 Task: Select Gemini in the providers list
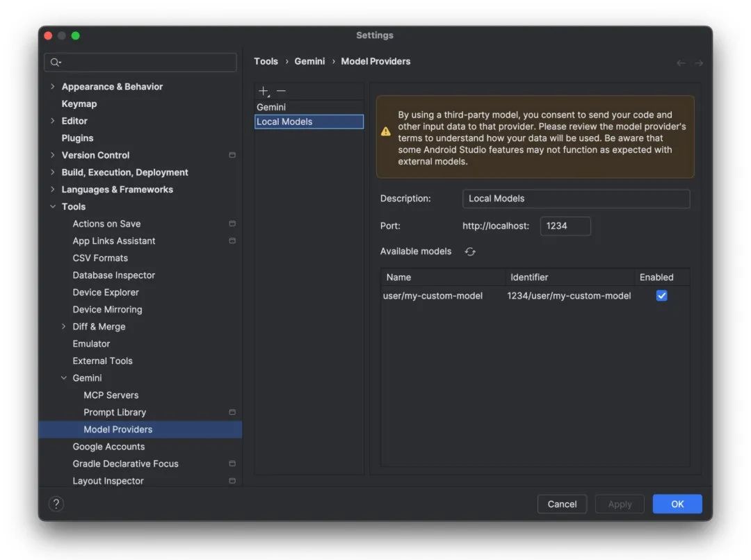pyautogui.click(x=309, y=107)
